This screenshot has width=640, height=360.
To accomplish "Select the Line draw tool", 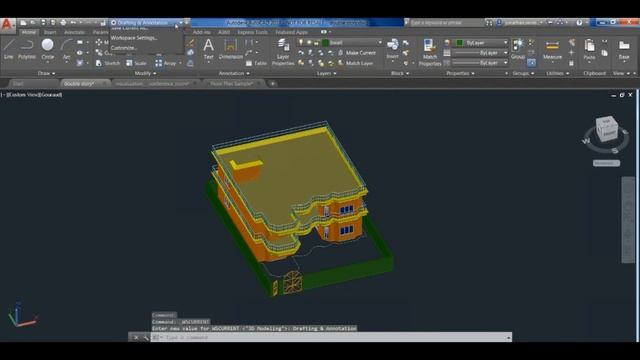I will pyautogui.click(x=9, y=49).
